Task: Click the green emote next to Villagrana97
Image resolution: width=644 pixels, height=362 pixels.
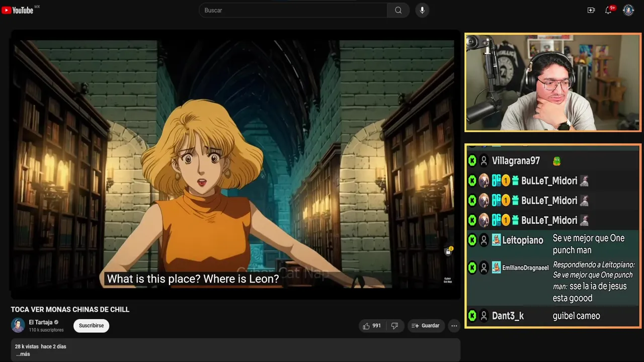Action: click(x=556, y=161)
